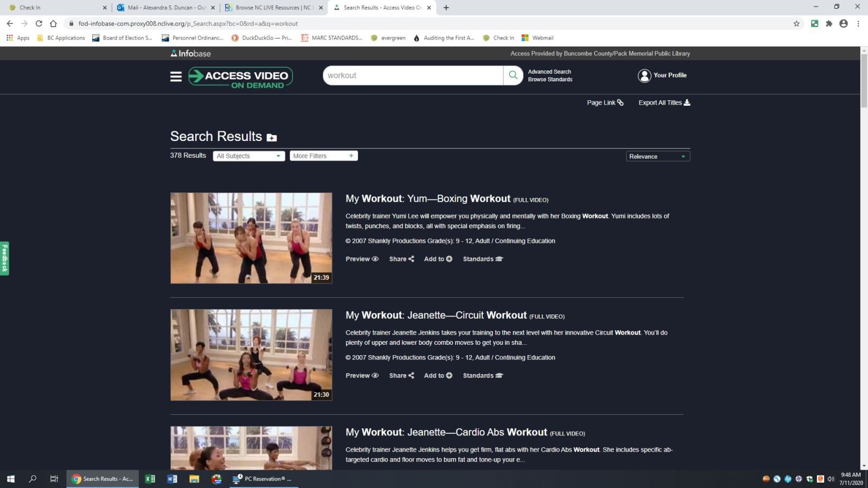Preview the Jeanette Circuit Workout video

(x=362, y=376)
